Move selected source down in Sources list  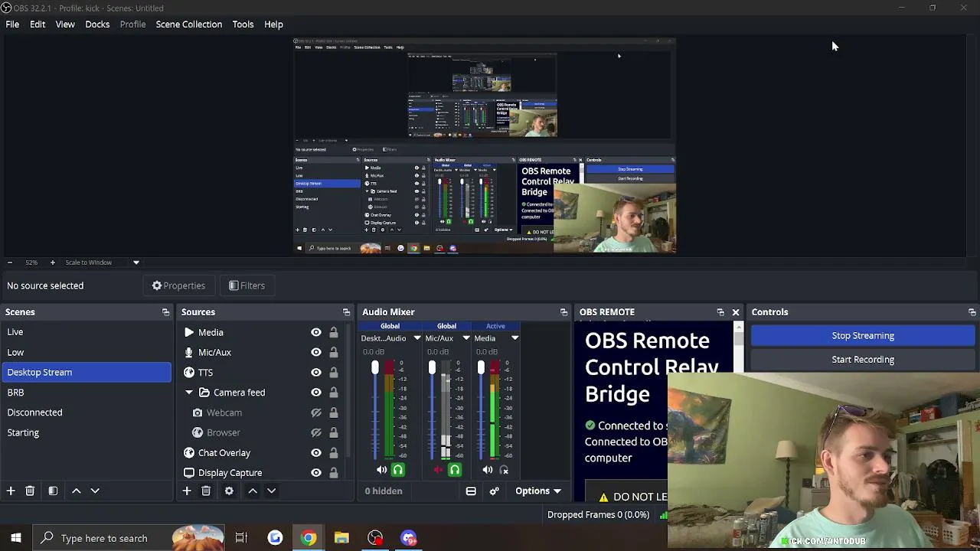pyautogui.click(x=271, y=491)
